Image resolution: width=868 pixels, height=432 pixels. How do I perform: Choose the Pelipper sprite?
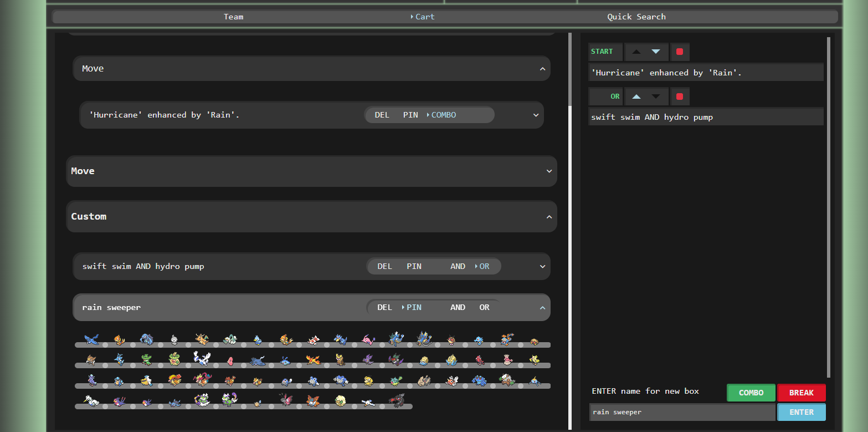(147, 380)
